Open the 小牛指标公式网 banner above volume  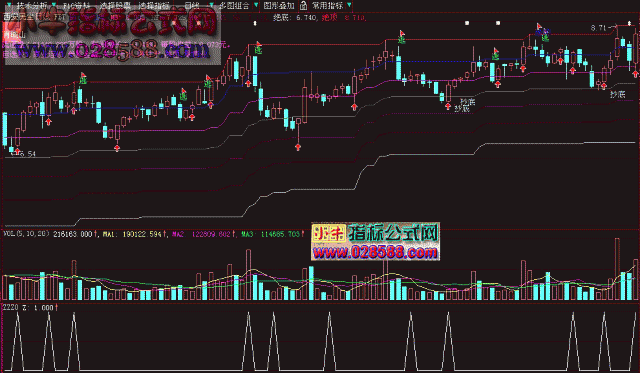point(376,242)
